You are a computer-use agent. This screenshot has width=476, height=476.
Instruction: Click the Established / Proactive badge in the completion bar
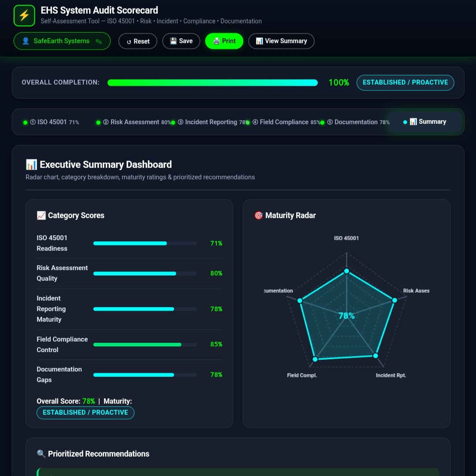pyautogui.click(x=405, y=82)
